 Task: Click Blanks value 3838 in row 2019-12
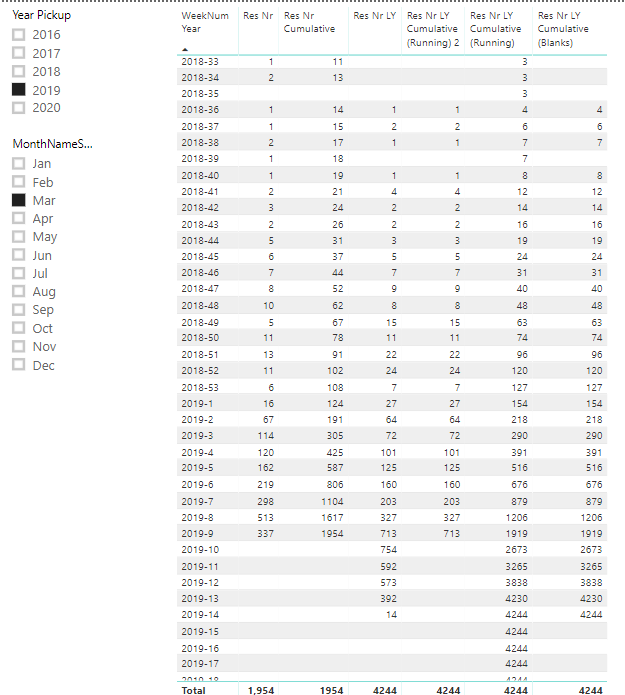coord(591,582)
